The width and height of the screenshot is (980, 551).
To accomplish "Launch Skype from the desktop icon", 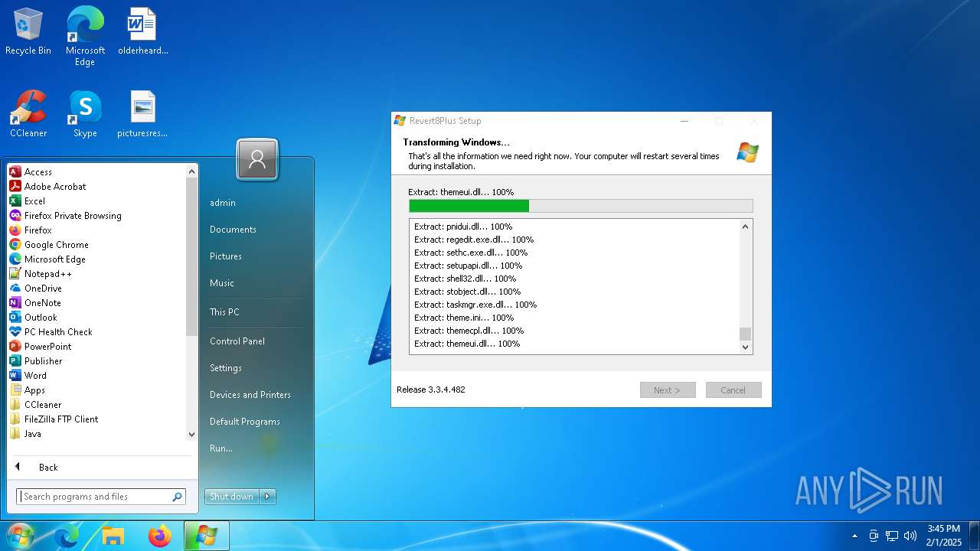I will 85,115.
